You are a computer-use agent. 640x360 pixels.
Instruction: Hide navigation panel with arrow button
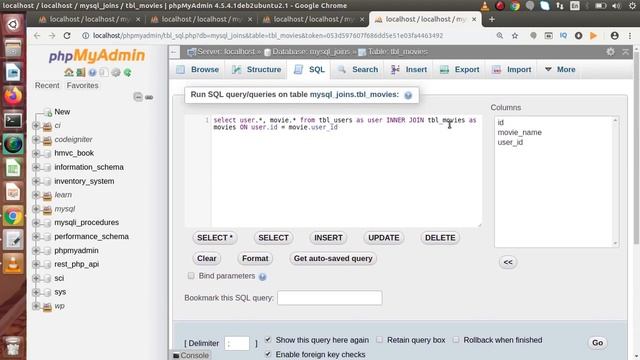tap(174, 52)
